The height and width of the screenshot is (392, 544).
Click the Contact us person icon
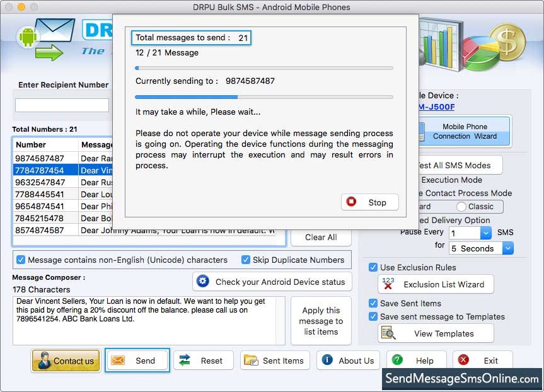tap(44, 360)
